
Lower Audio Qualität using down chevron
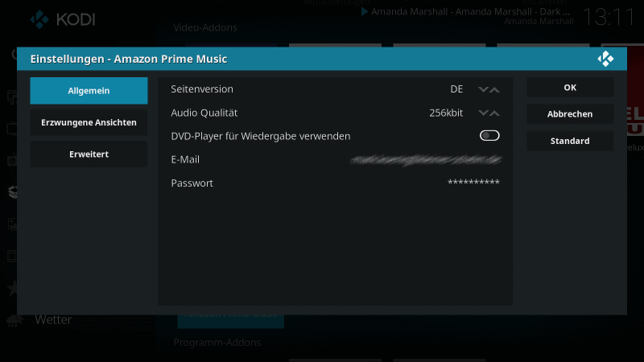pyautogui.click(x=484, y=113)
